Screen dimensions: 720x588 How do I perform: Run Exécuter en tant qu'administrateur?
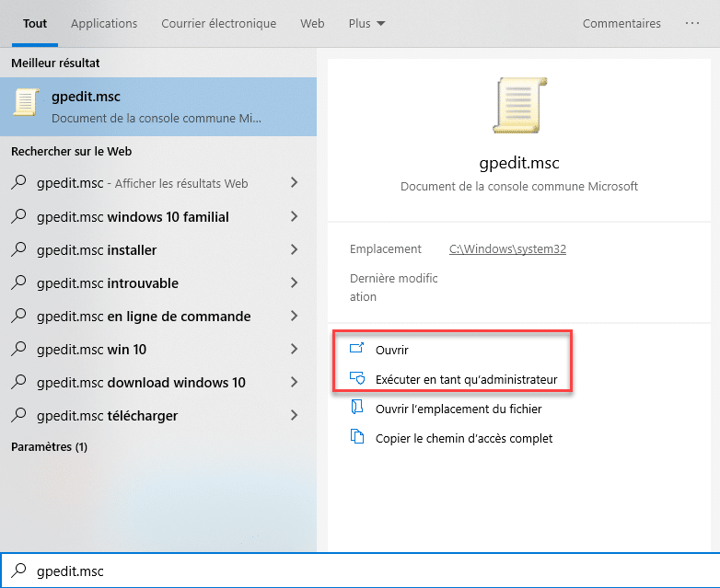tap(466, 379)
